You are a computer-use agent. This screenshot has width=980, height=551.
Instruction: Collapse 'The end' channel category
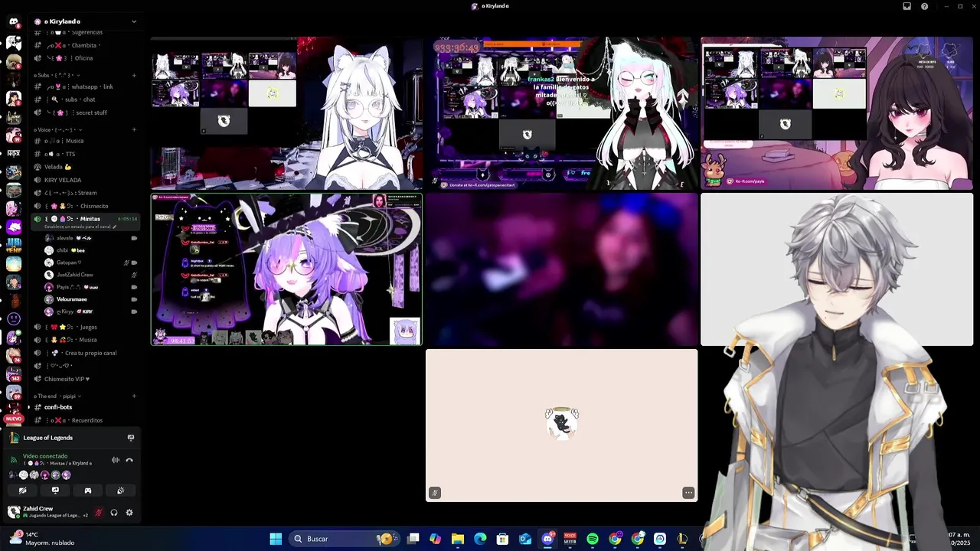(56, 396)
